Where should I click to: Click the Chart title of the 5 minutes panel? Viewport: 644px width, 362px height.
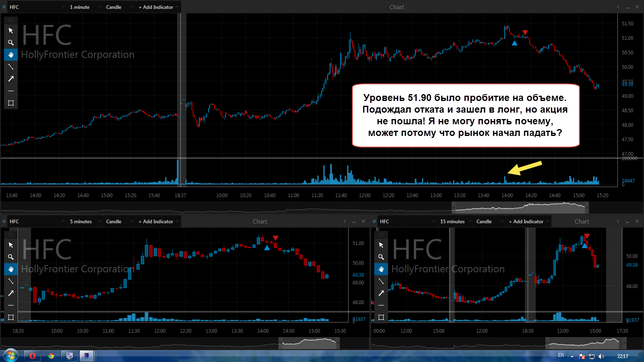point(260,221)
